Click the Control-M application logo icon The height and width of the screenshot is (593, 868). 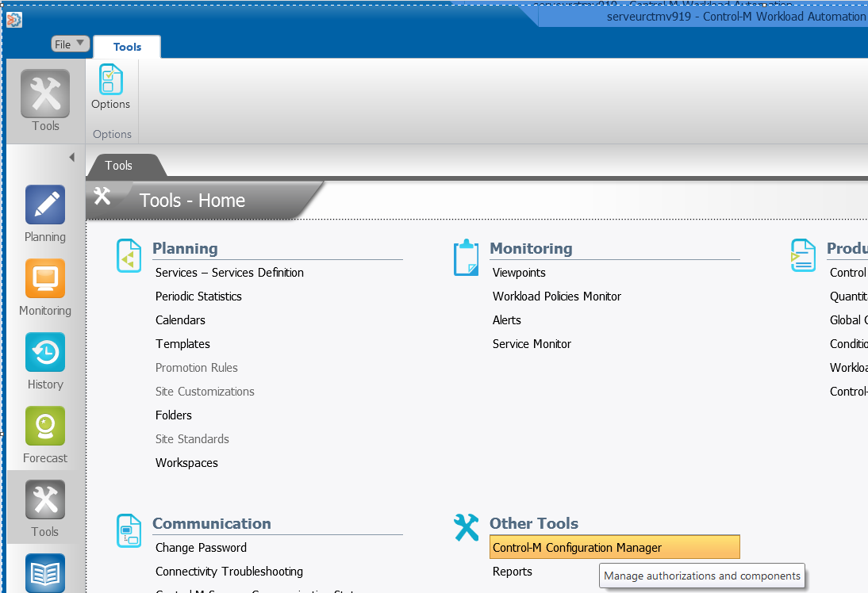[13, 20]
